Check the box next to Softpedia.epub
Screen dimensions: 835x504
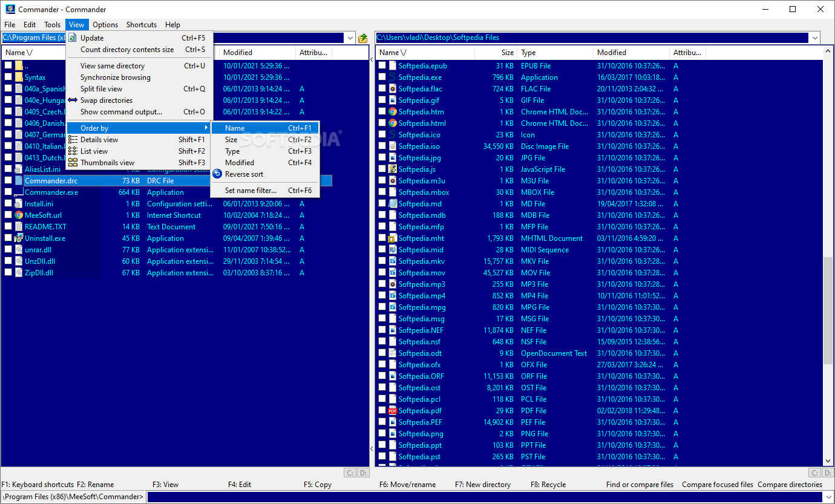(x=382, y=66)
